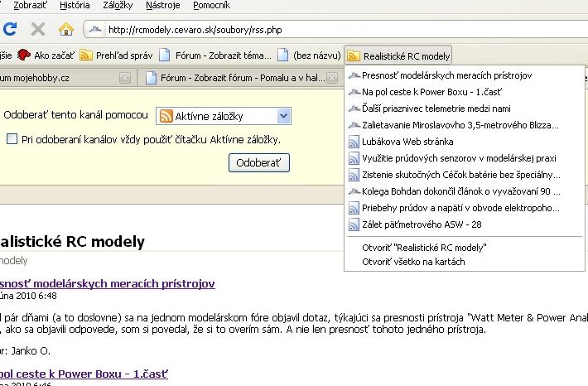
Task: Switch to 'Fórum - Zobrazit fórum - Pomalu a v hal' tab
Action: (239, 78)
